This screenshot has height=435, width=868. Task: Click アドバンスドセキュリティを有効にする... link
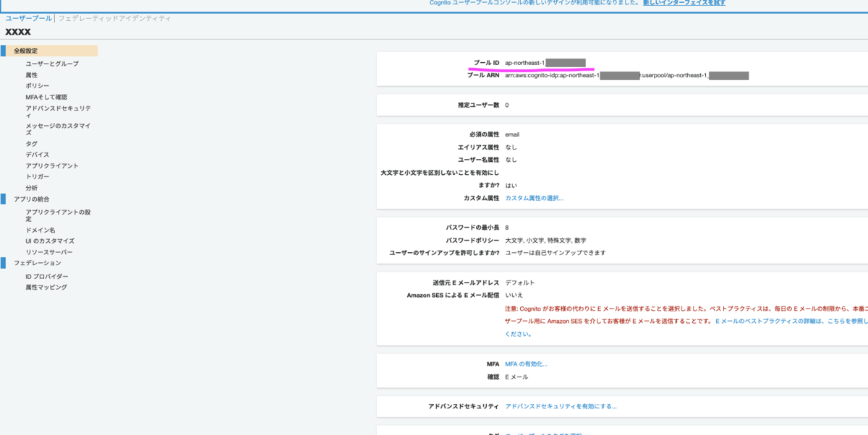pos(561,406)
